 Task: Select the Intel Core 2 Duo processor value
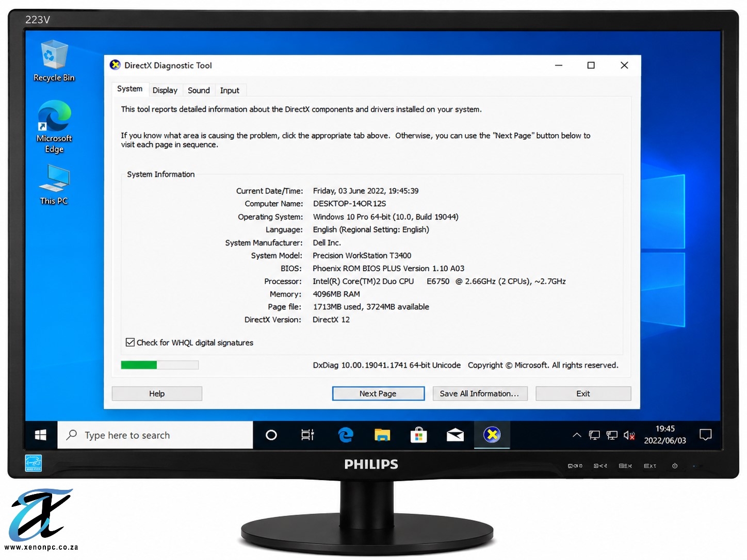coord(439,281)
